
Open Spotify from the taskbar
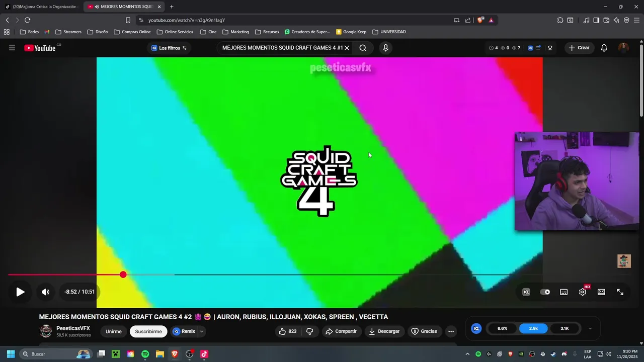point(145,354)
